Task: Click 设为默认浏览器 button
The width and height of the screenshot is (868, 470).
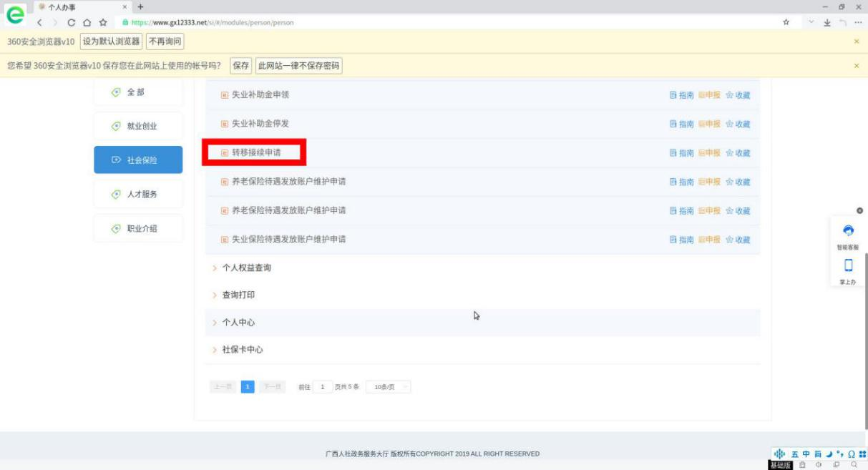Action: click(x=111, y=41)
